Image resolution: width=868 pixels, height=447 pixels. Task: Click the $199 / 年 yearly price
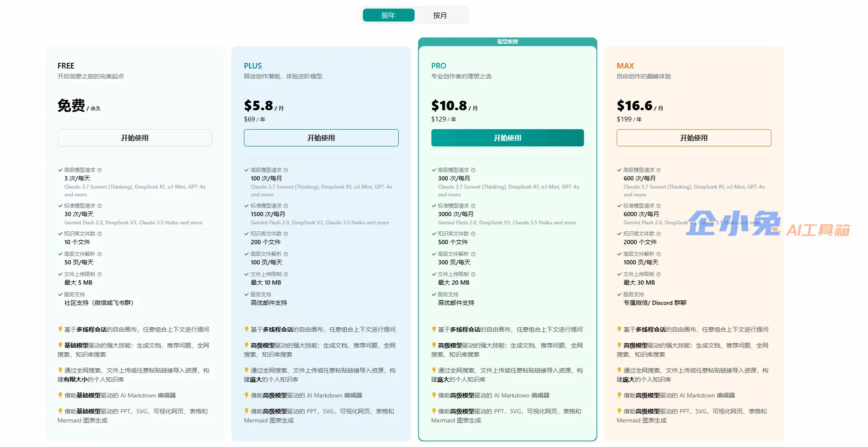tap(629, 119)
